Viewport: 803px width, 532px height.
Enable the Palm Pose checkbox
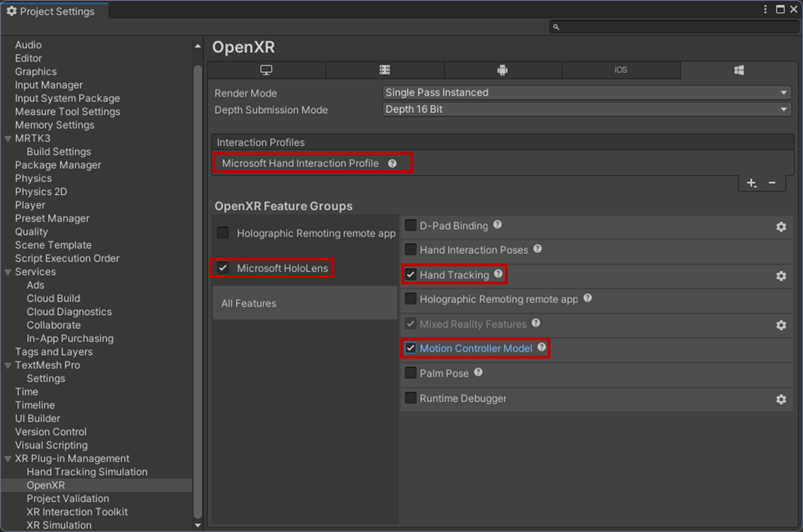[411, 372]
